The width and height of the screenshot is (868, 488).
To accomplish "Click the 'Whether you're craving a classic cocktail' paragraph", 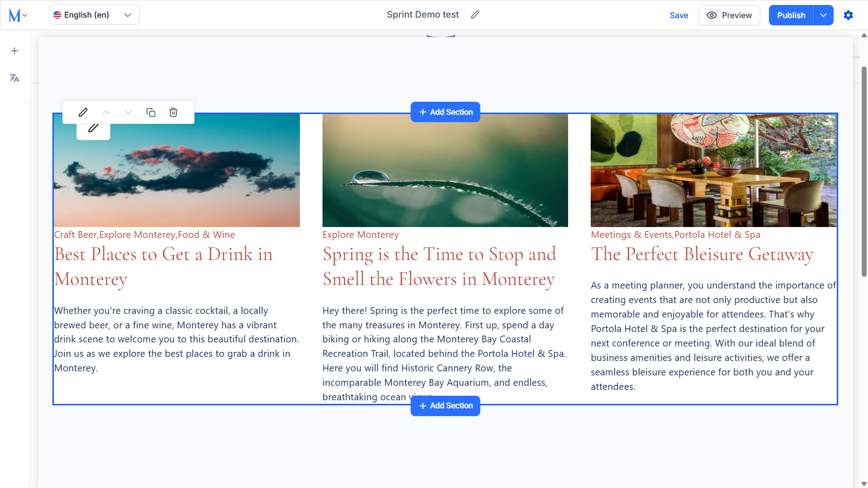I will click(176, 339).
